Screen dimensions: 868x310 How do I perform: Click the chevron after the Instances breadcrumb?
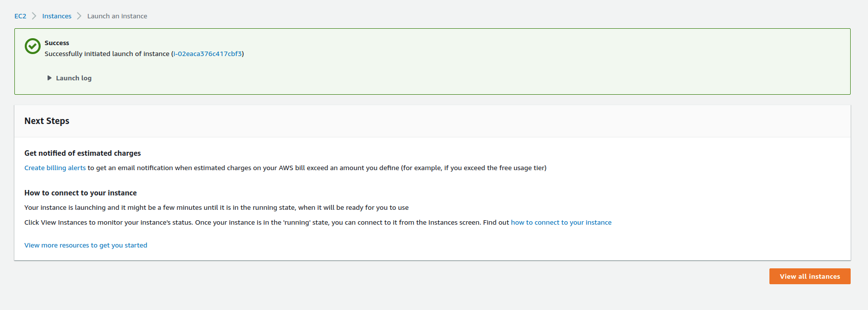click(79, 16)
